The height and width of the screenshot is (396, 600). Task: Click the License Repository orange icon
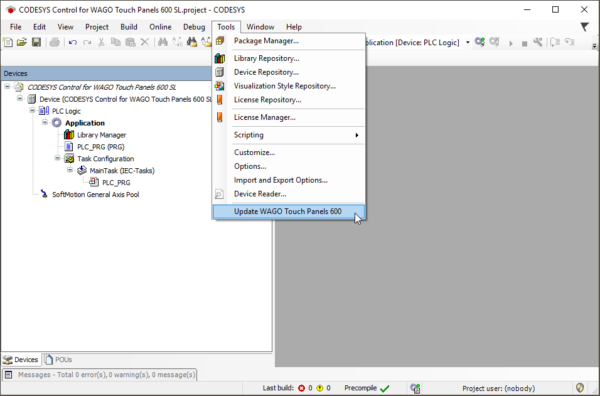[220, 99]
